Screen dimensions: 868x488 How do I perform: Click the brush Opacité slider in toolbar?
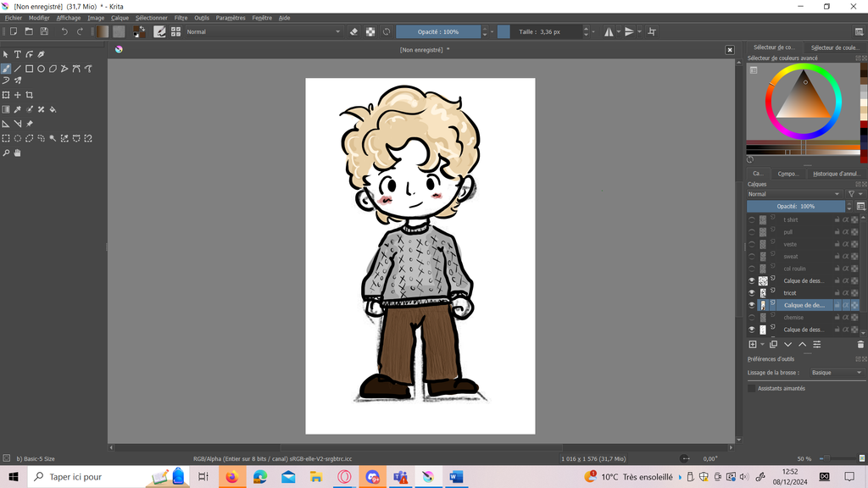(x=438, y=31)
